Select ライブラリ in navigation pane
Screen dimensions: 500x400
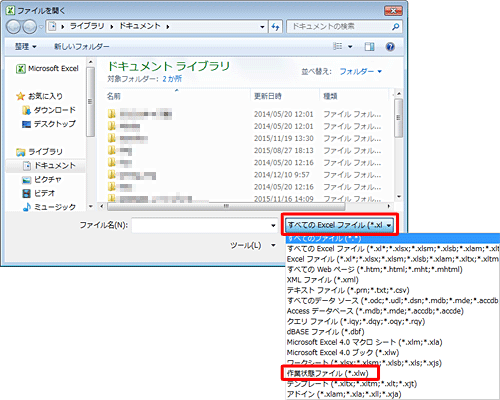(x=39, y=152)
